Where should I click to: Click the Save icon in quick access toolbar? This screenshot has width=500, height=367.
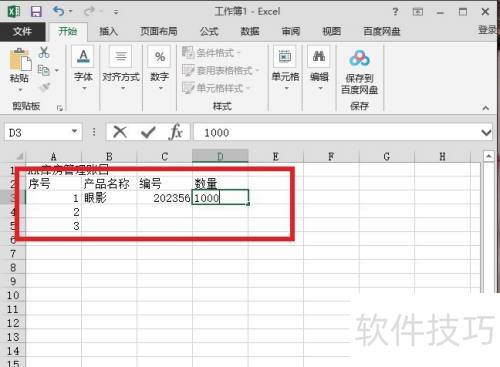36,12
